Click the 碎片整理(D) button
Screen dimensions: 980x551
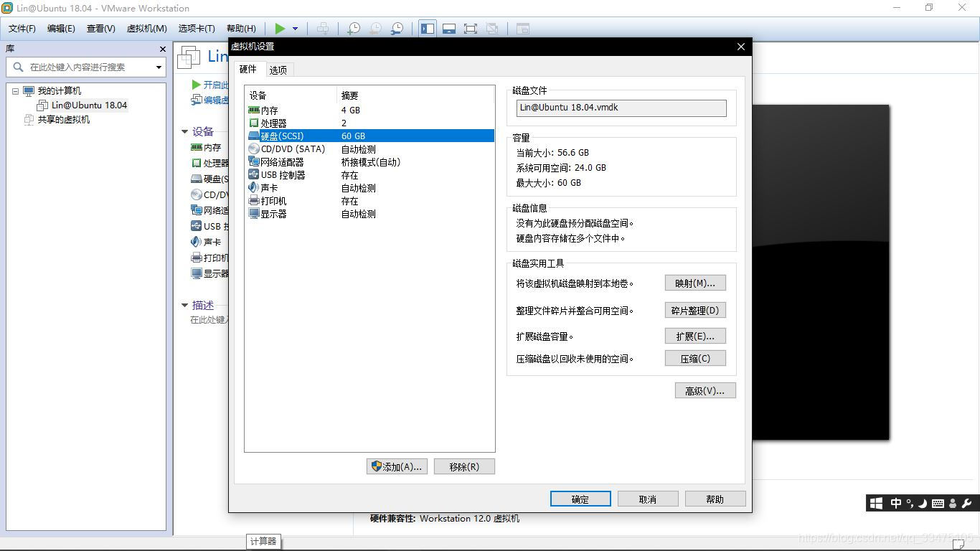click(695, 310)
